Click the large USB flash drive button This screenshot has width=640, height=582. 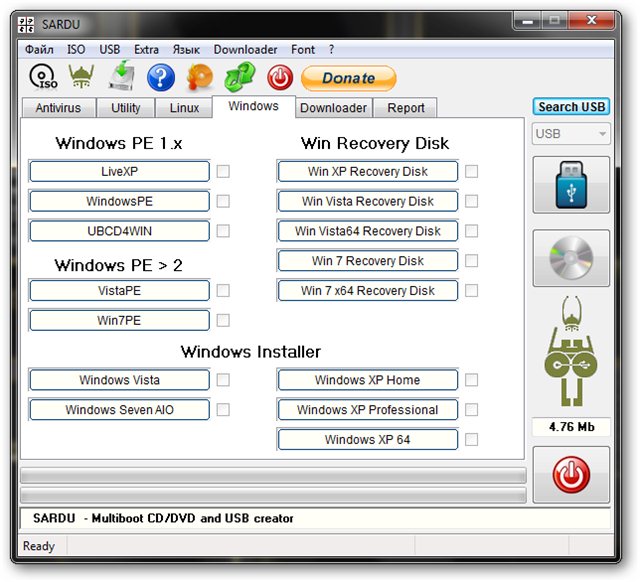pyautogui.click(x=571, y=185)
